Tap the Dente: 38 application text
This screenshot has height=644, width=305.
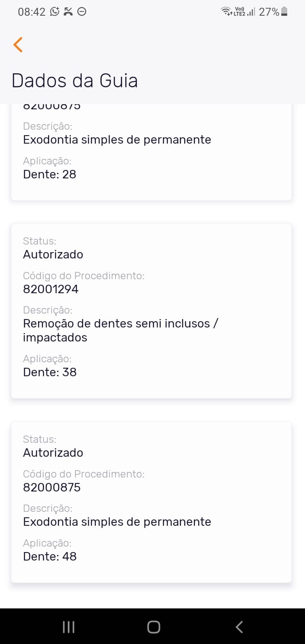(50, 372)
